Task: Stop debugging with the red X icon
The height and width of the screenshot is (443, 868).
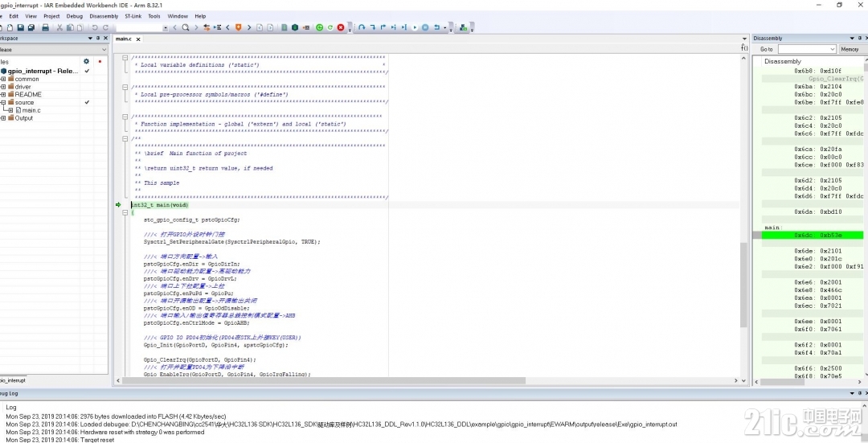Action: click(x=341, y=27)
